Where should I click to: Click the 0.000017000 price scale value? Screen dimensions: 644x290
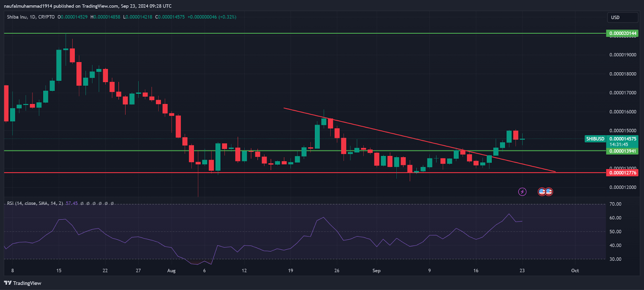click(x=623, y=93)
